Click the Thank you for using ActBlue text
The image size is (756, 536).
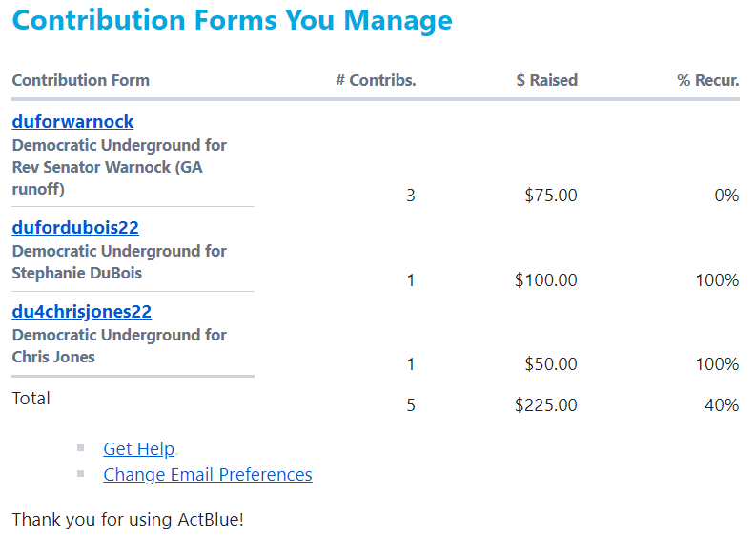click(128, 521)
